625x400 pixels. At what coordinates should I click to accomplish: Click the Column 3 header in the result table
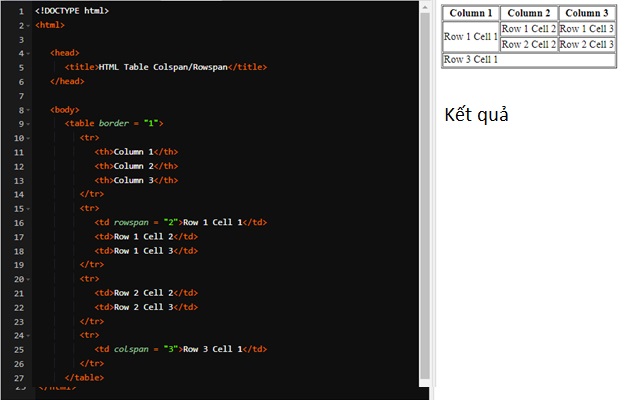pos(586,13)
